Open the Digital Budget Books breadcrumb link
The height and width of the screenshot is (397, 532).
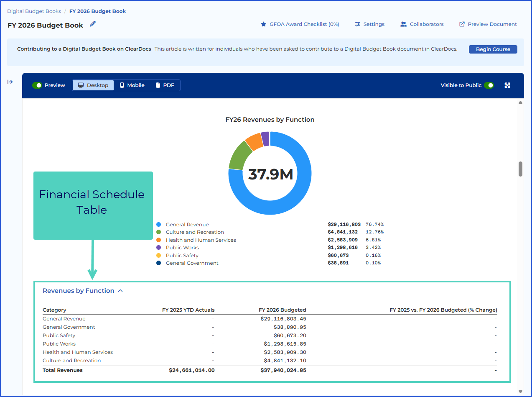tap(34, 11)
